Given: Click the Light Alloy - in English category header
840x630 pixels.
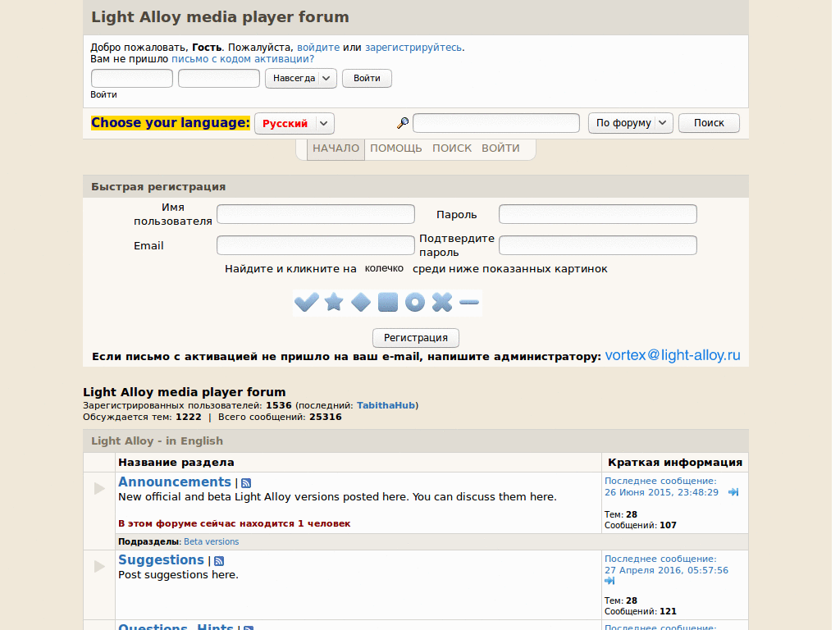Looking at the screenshot, I should pos(157,441).
